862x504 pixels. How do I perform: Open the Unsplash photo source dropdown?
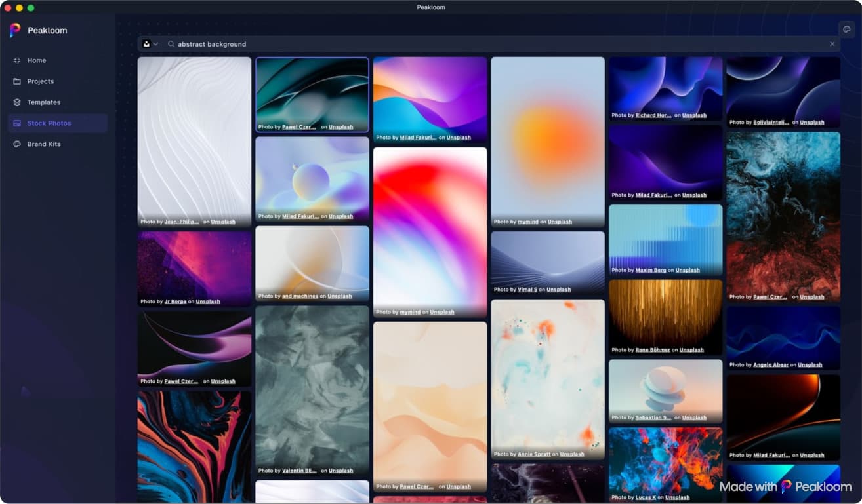[150, 44]
